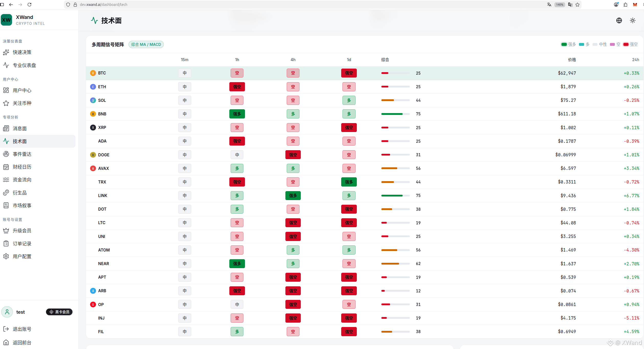Click 退出账号 to log out

coord(38,329)
